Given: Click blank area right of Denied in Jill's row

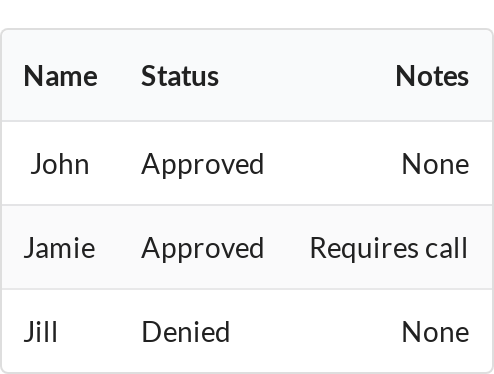Looking at the screenshot, I should (x=315, y=332).
